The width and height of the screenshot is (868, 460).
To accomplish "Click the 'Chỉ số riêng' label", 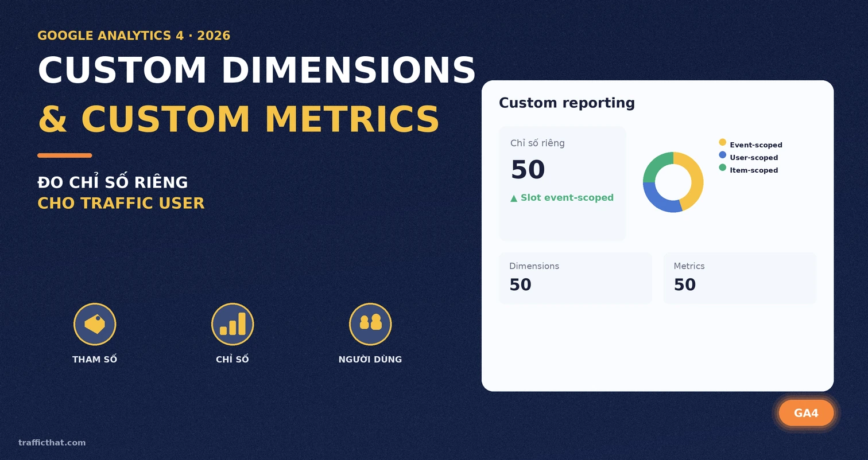I will click(x=537, y=143).
